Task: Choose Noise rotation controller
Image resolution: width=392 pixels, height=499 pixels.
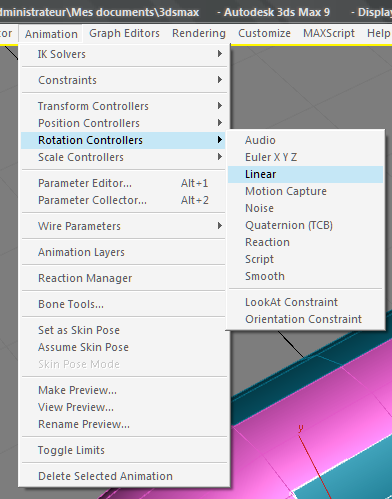Action: pos(305,208)
